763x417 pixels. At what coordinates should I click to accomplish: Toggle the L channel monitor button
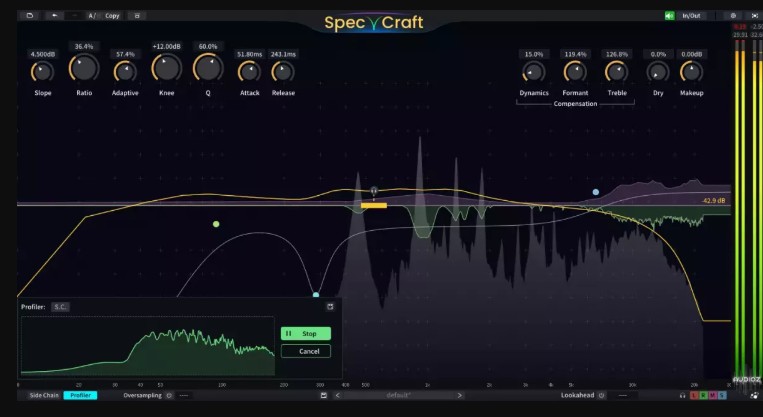(694, 396)
